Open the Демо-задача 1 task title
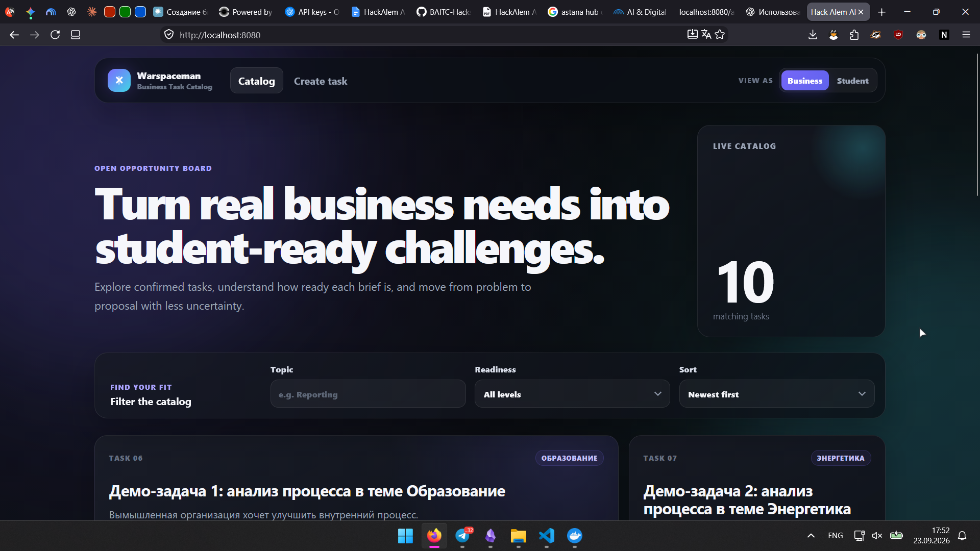Screen dimensions: 980x551 (x=307, y=491)
